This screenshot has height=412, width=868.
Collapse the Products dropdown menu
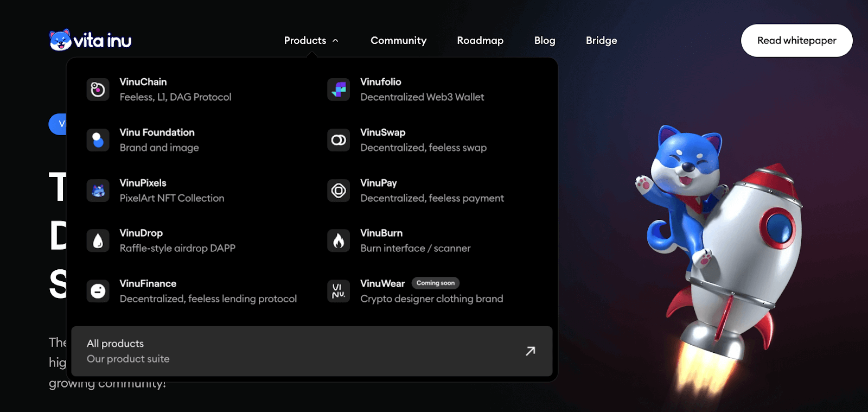pyautogui.click(x=305, y=41)
